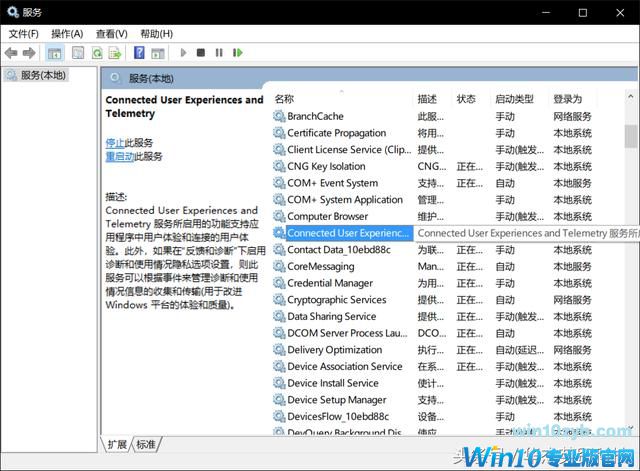Select the BranchCache service gear icon
Image resolution: width=640 pixels, height=471 pixels.
pyautogui.click(x=279, y=116)
